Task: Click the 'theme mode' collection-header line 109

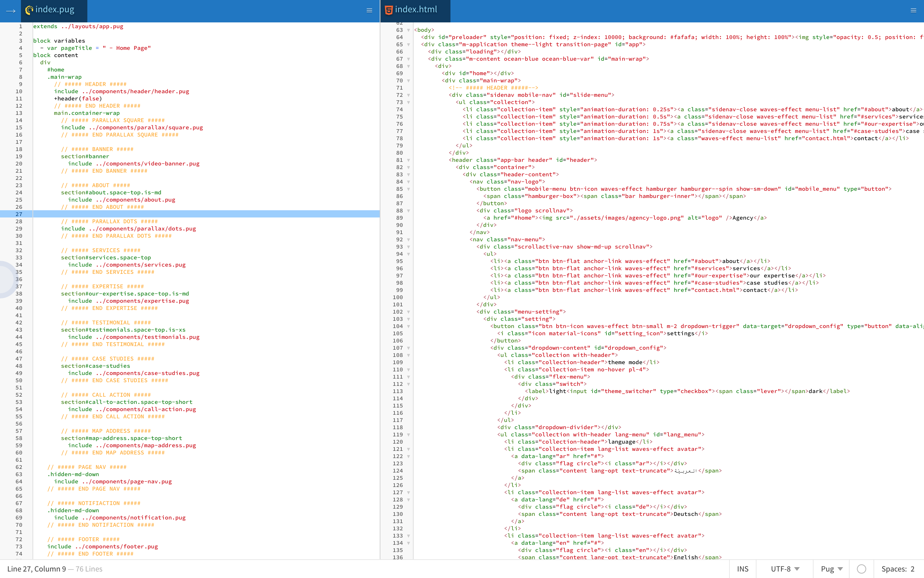Action: click(x=581, y=362)
